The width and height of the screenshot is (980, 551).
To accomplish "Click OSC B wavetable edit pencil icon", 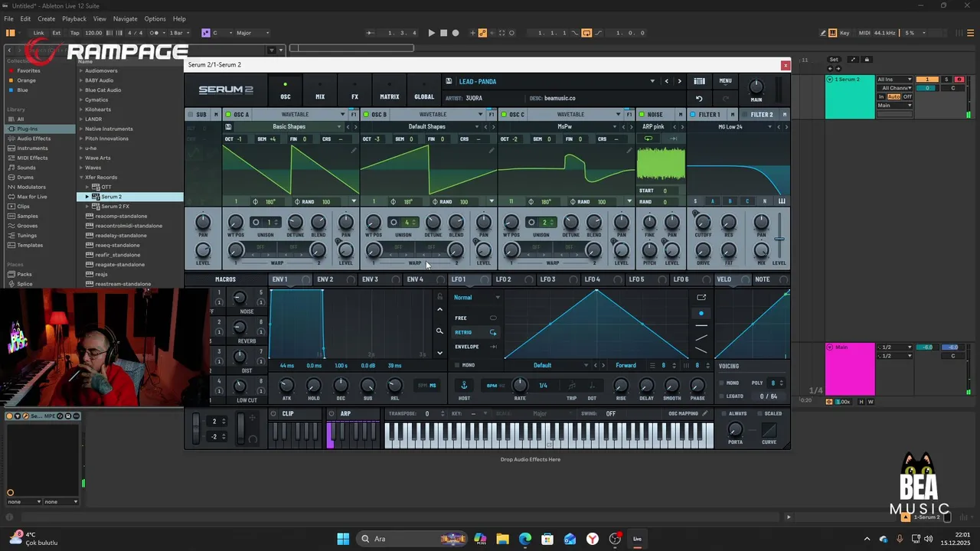I will (x=491, y=151).
